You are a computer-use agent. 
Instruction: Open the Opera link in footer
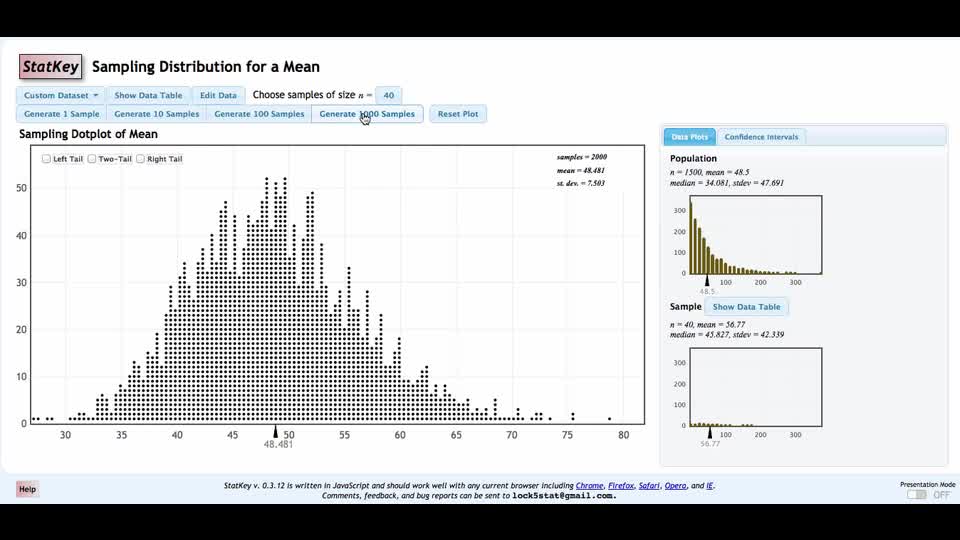675,486
